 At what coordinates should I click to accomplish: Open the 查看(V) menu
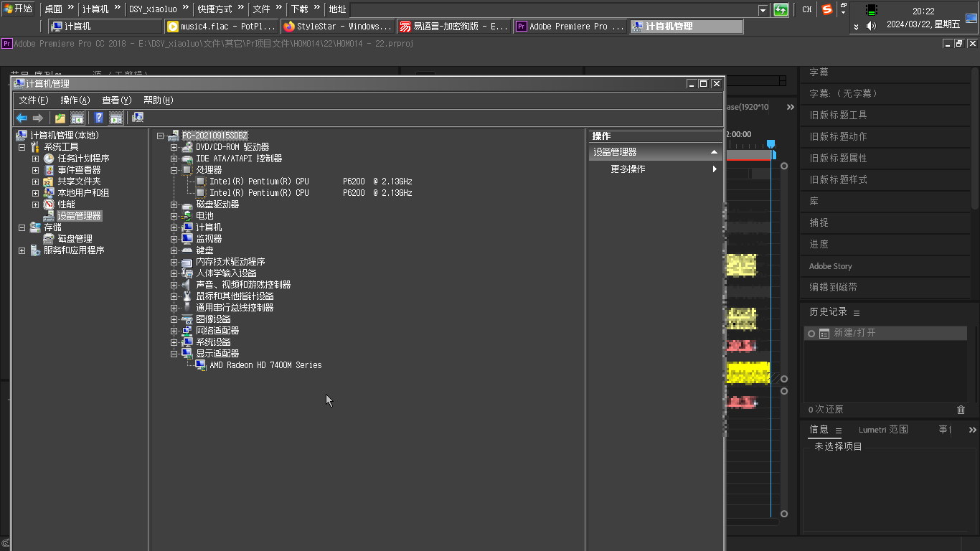coord(117,100)
